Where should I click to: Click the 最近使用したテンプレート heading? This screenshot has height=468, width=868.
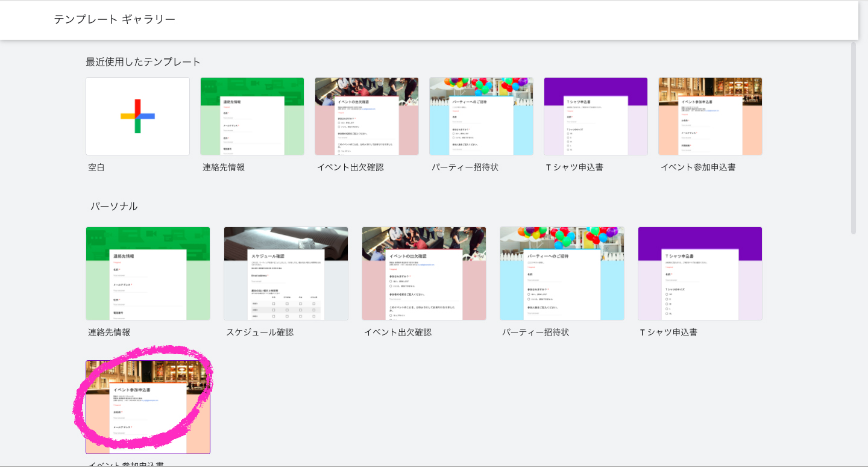tap(143, 61)
